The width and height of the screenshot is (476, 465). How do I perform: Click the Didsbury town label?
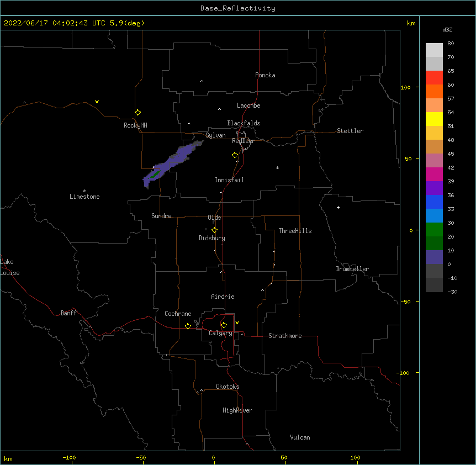click(212, 238)
